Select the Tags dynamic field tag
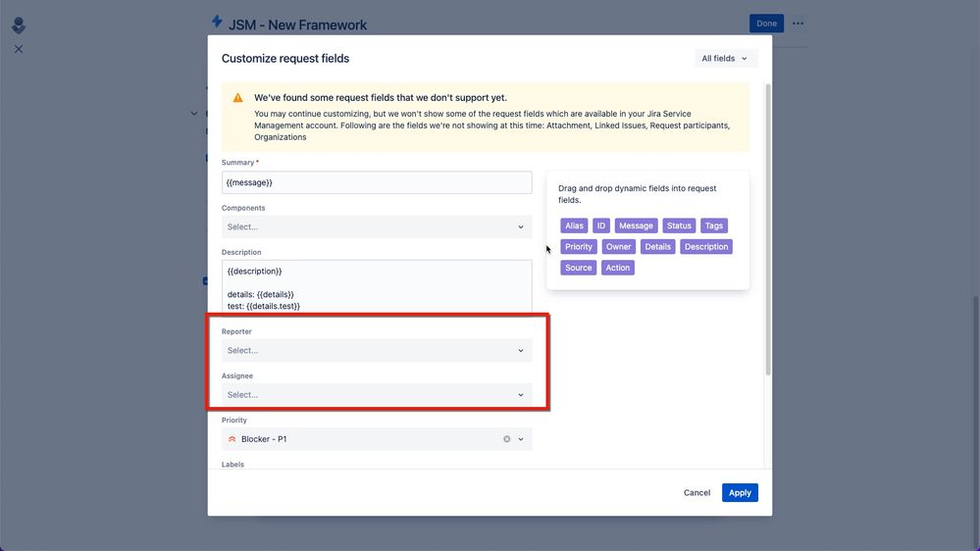Viewport: 980px width, 551px height. [714, 225]
